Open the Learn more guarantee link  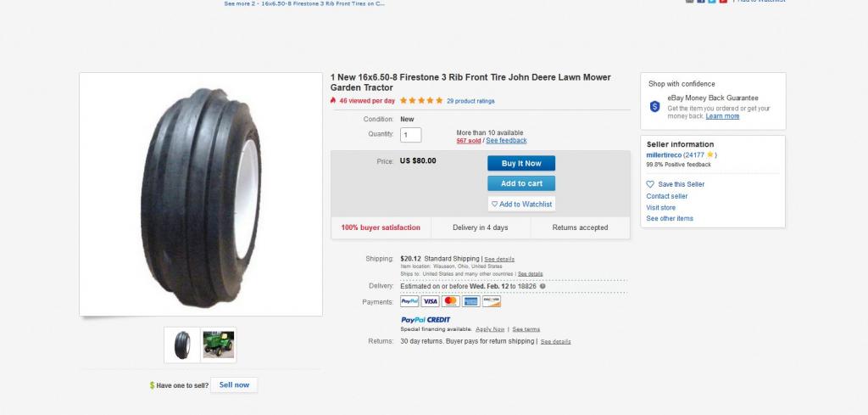tap(722, 116)
